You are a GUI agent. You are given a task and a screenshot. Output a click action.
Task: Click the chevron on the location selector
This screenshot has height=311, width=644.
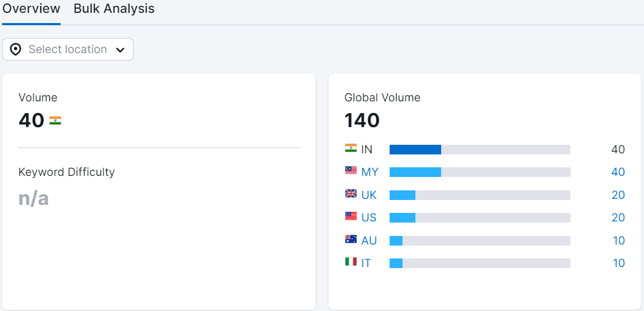click(x=120, y=49)
